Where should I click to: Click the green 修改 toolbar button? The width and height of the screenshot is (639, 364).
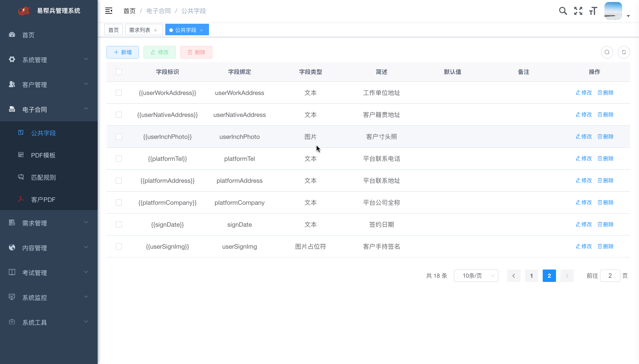pyautogui.click(x=160, y=52)
